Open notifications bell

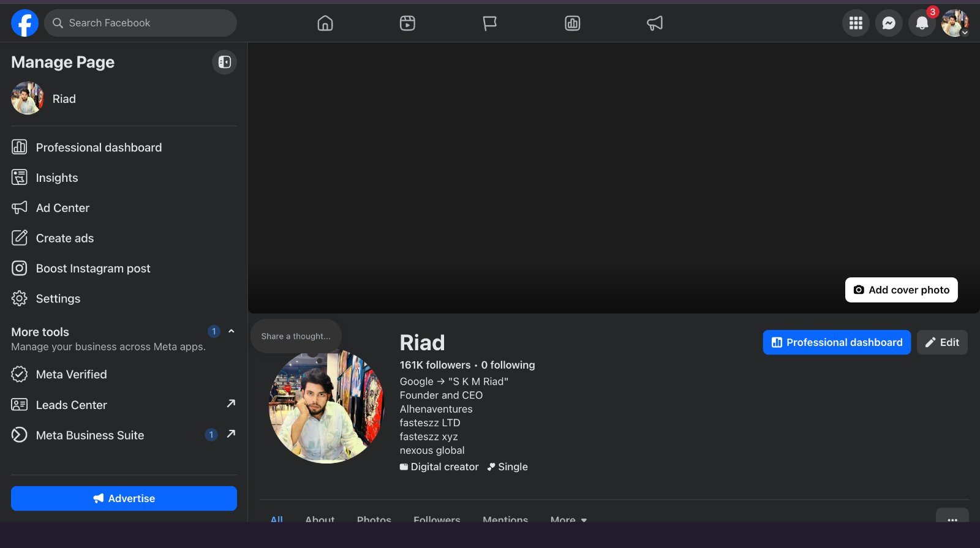[x=922, y=23]
